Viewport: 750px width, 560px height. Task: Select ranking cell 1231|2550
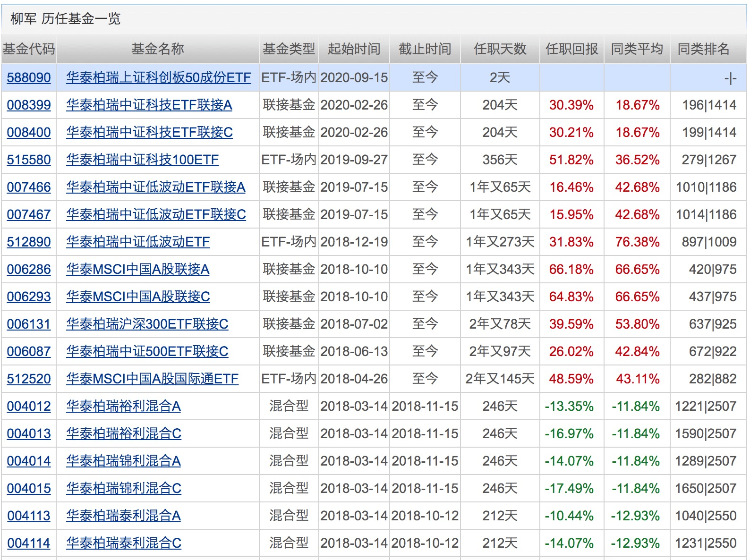click(x=706, y=543)
